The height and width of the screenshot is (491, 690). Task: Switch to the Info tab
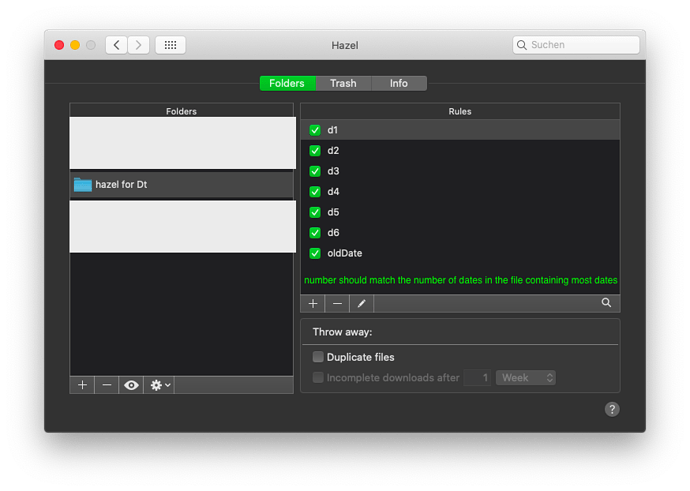click(398, 83)
